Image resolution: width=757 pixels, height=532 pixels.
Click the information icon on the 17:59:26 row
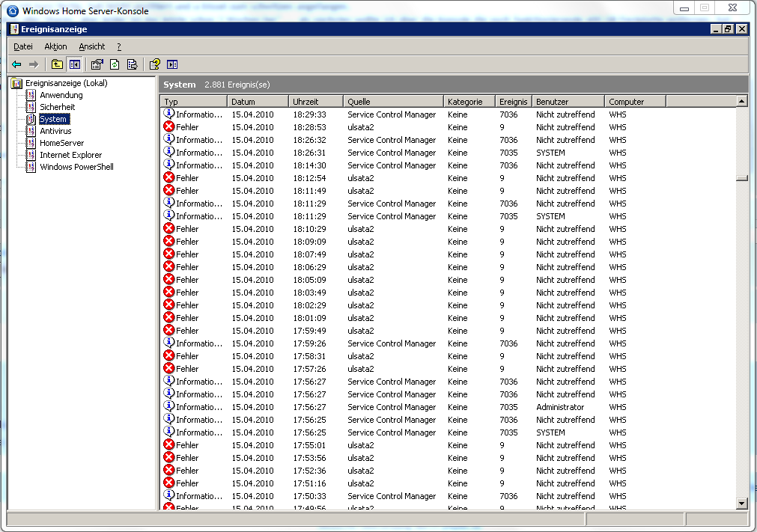(x=169, y=343)
